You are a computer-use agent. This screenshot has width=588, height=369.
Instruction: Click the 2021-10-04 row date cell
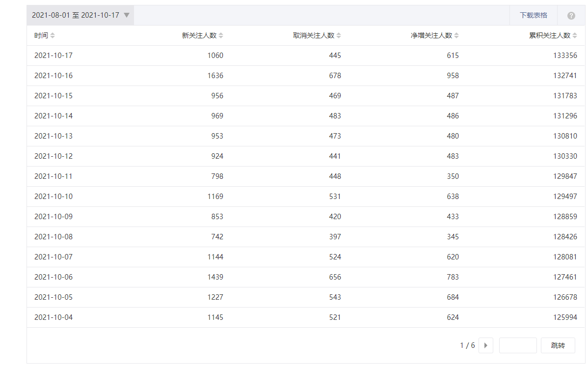[53, 317]
